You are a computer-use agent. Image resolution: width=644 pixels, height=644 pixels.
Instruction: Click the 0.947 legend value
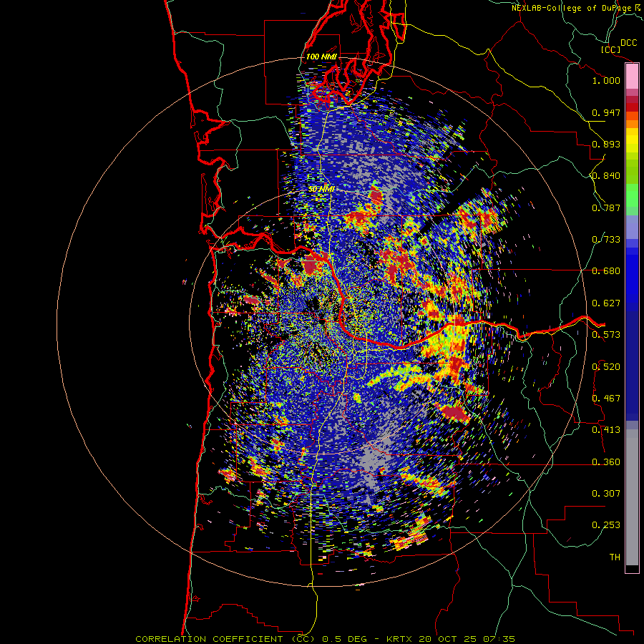606,112
